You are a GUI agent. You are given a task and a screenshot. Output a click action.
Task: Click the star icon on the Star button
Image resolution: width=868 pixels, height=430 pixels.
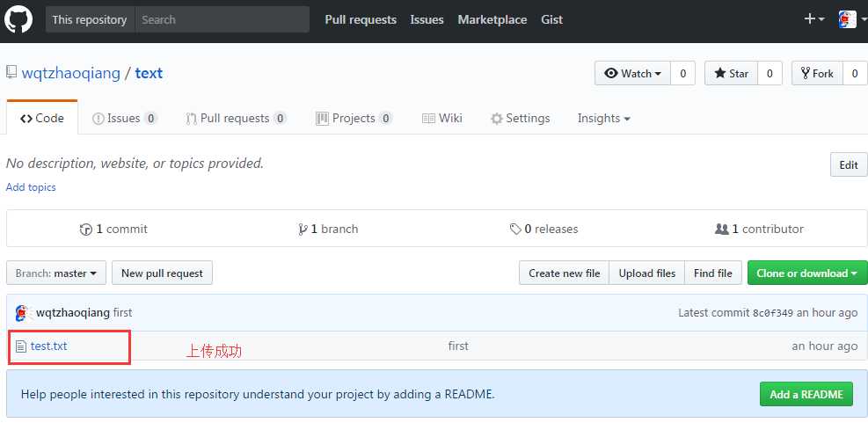pyautogui.click(x=720, y=73)
